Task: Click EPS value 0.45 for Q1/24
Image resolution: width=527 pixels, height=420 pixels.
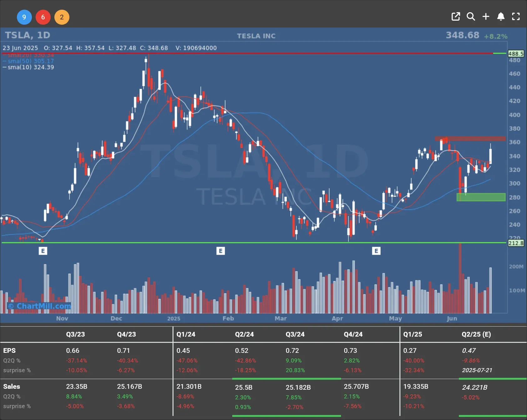Action: 183,351
